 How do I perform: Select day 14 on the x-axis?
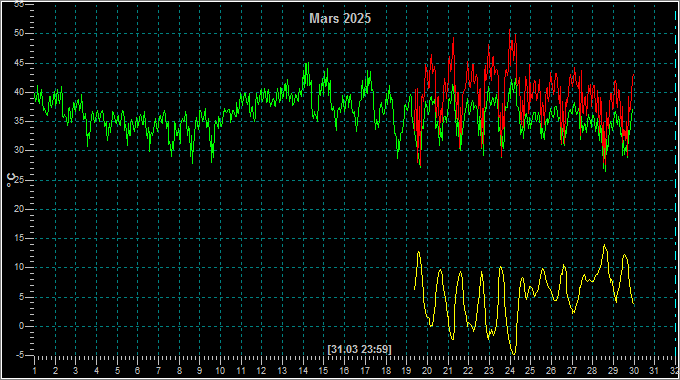(303, 371)
